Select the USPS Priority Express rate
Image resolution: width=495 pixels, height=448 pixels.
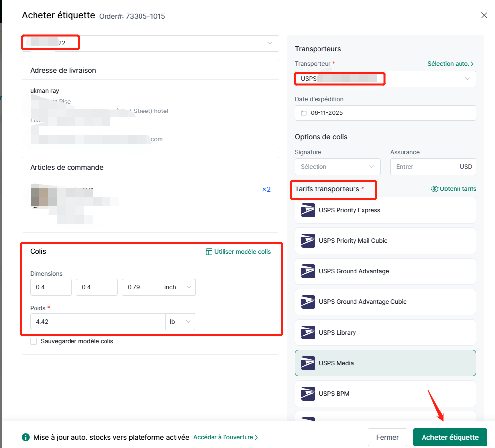click(x=385, y=210)
